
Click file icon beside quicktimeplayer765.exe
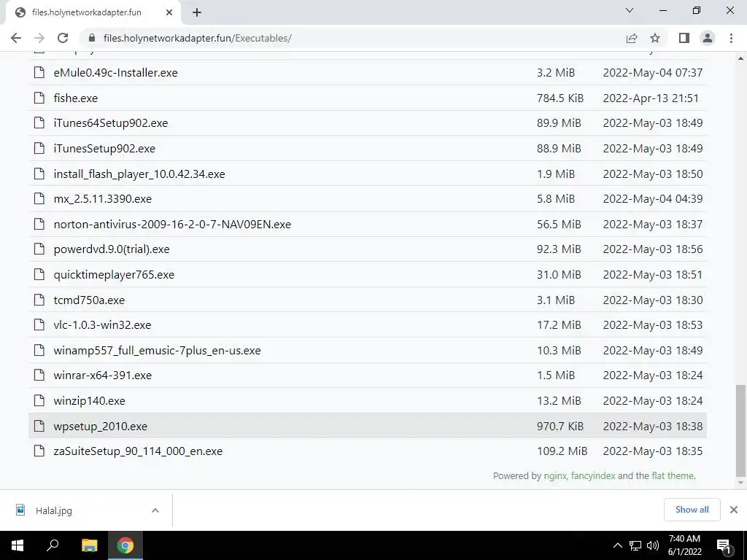tap(39, 275)
